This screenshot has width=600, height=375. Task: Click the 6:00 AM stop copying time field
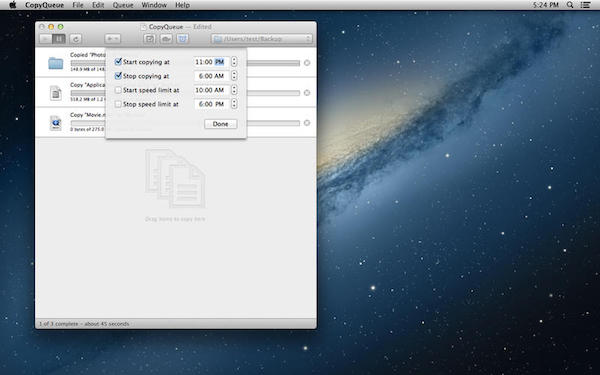(212, 76)
